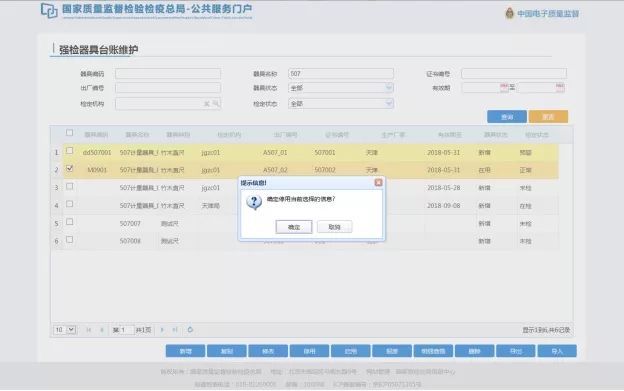Sort by the 出厂编号 column header

(x=285, y=135)
